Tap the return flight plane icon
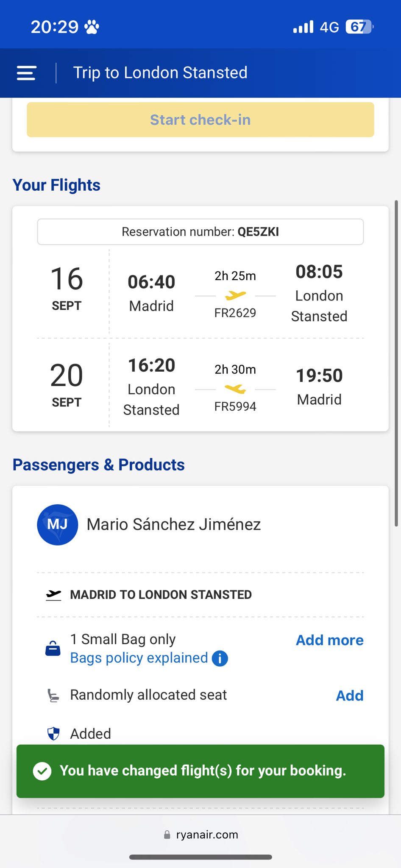 (x=235, y=389)
